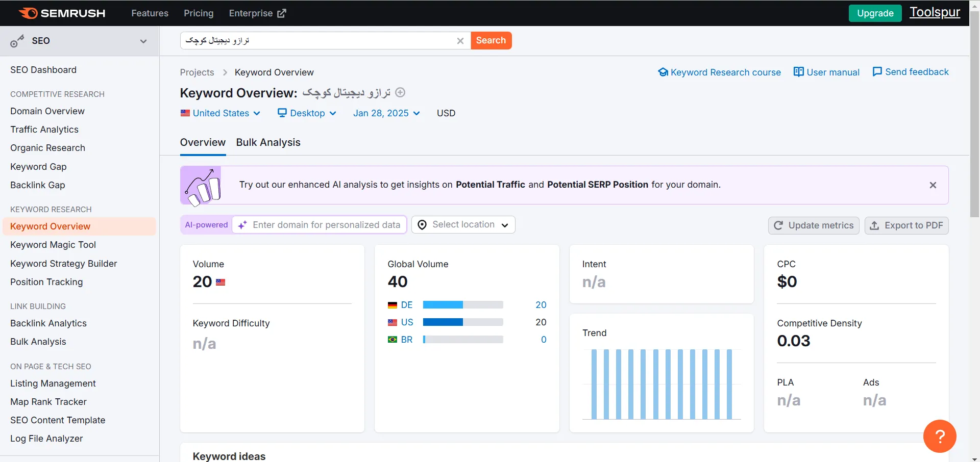
Task: Click the BR volume bar
Action: 463,340
